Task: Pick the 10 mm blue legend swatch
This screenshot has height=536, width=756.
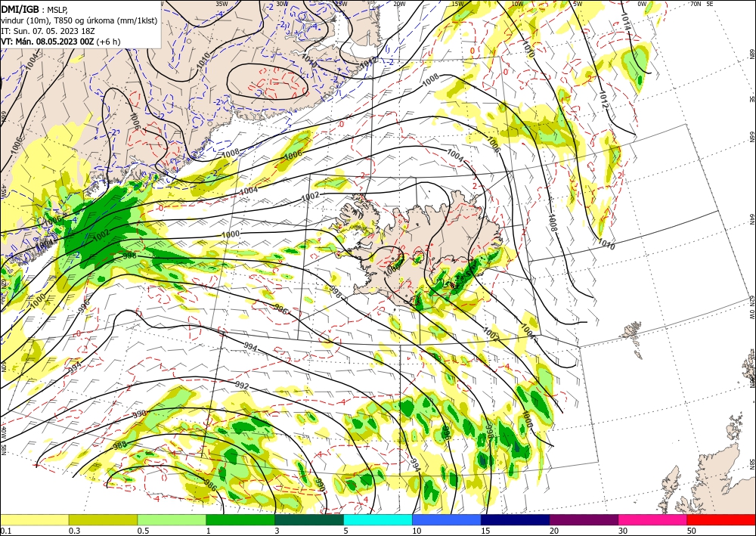Action: pos(447,519)
